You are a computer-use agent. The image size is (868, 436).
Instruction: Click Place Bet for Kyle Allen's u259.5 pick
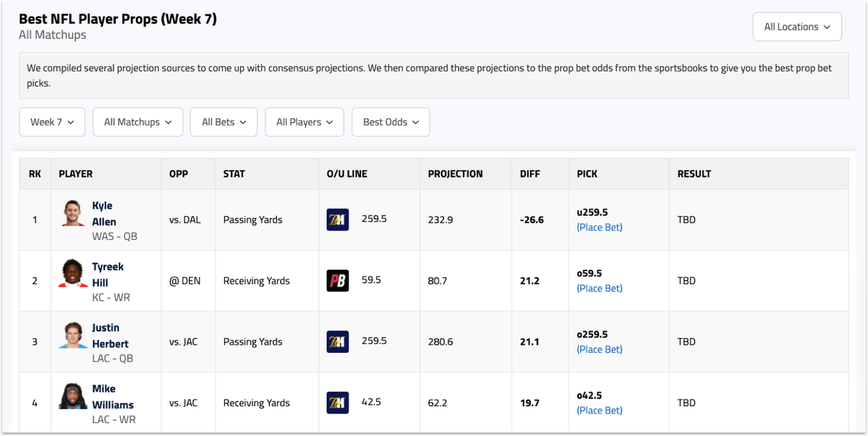tap(599, 227)
